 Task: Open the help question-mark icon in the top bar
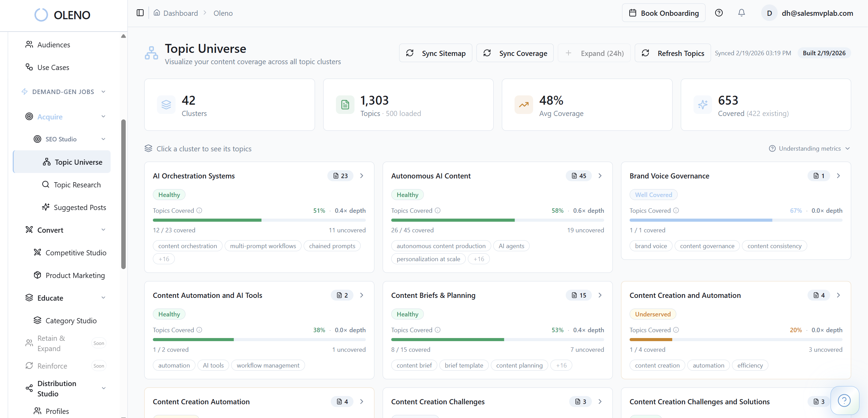719,13
